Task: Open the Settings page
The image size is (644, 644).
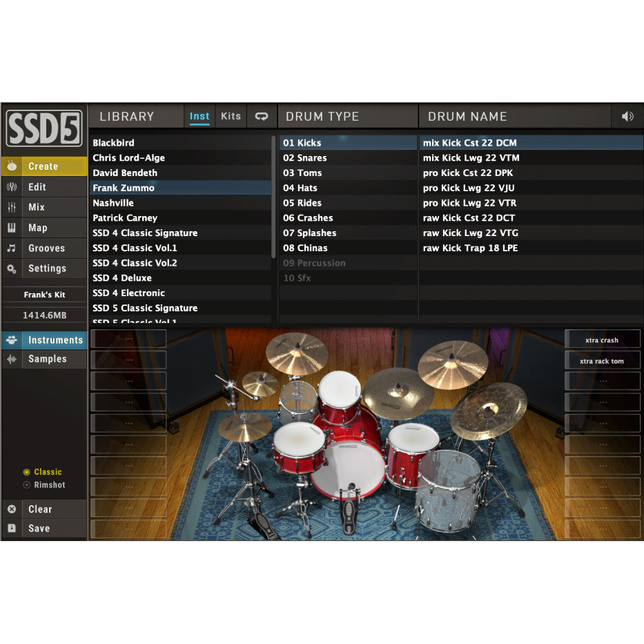Action: [x=44, y=269]
